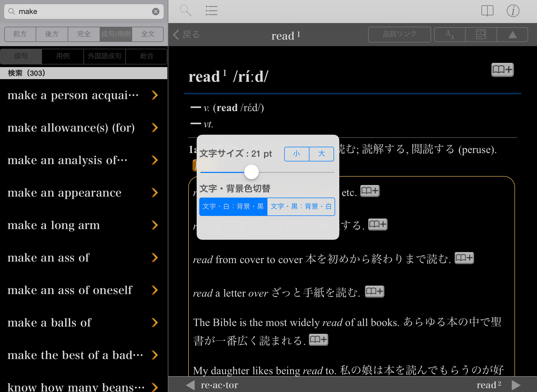Add read¹ headword to wordbook icon
The image size is (537, 392).
coord(502,70)
